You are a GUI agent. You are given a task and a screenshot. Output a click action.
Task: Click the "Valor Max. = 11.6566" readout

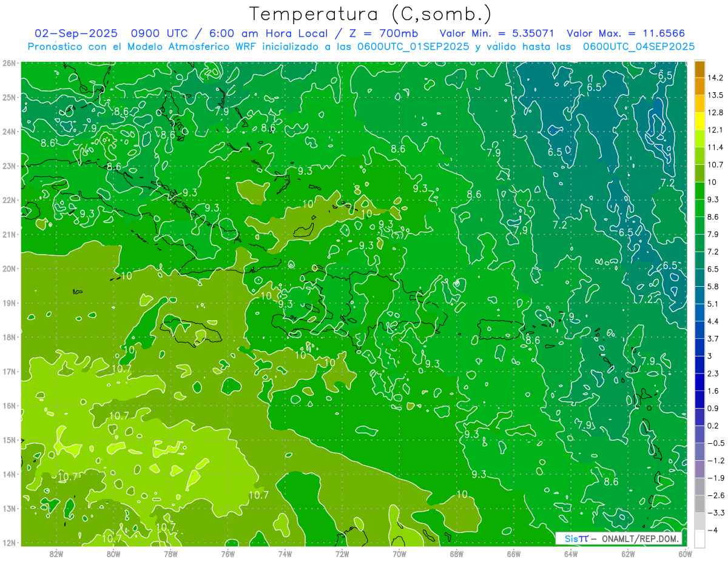626,33
